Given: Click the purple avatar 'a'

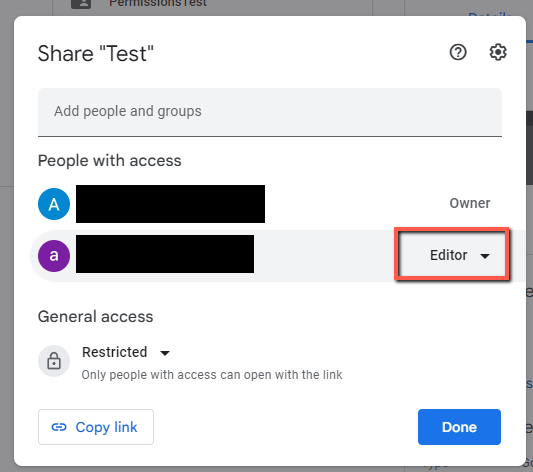Looking at the screenshot, I should pos(54,256).
